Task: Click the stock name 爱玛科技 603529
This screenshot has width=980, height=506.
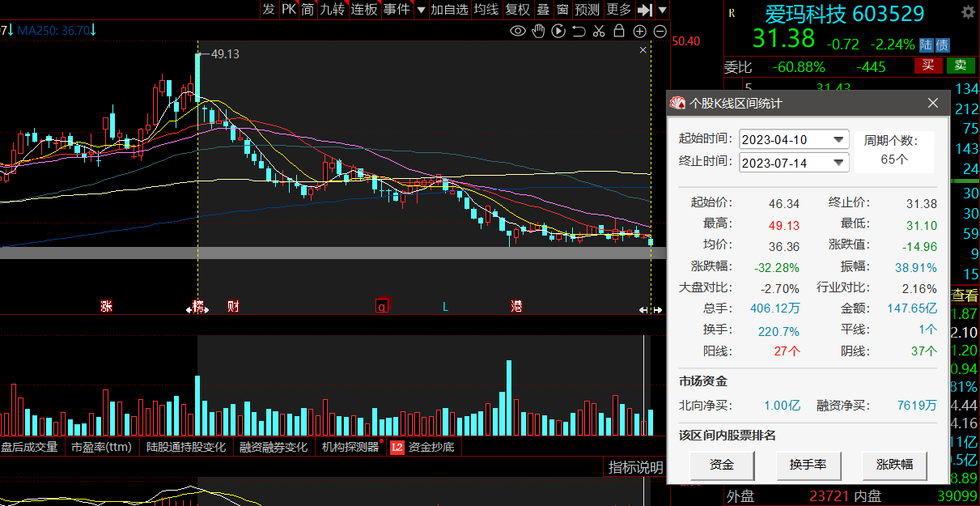Action: click(x=845, y=13)
